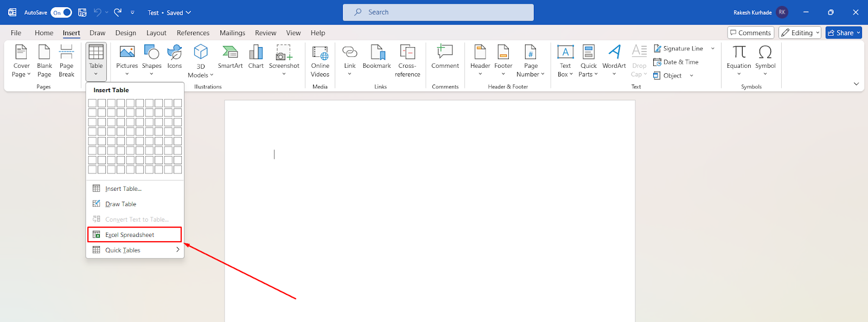The image size is (868, 322).
Task: Switch to the Draw tab
Action: pyautogui.click(x=98, y=33)
